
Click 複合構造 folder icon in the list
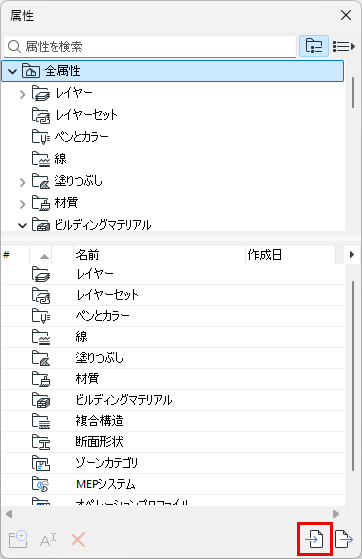pos(41,421)
